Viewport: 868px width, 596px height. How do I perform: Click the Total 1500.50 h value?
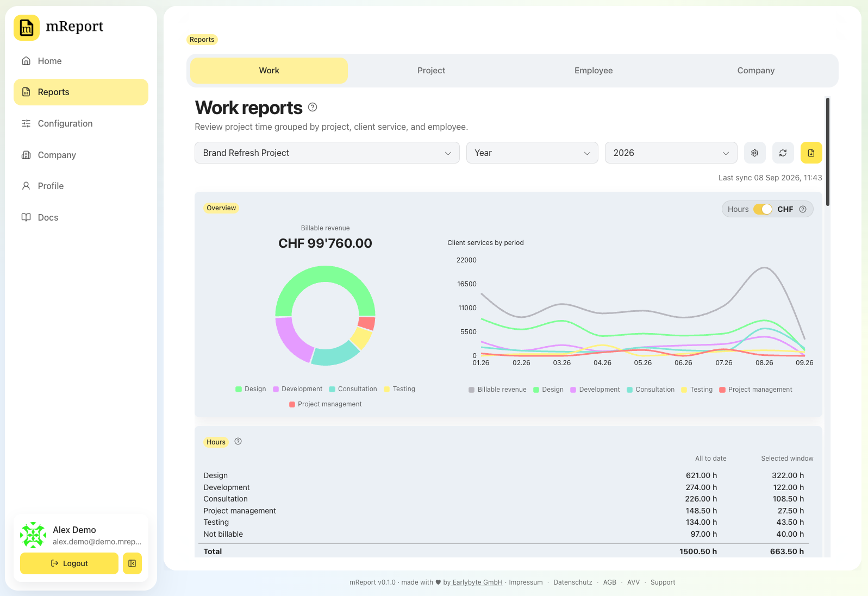(698, 551)
